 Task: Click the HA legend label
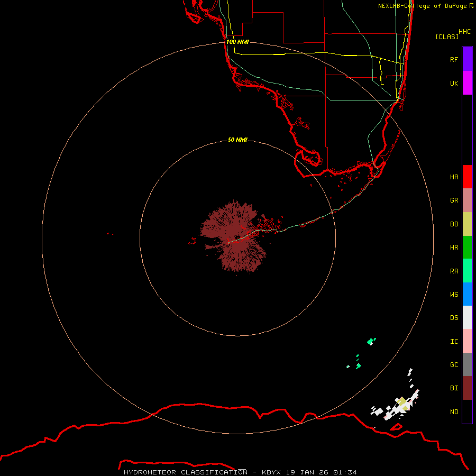pyautogui.click(x=454, y=177)
